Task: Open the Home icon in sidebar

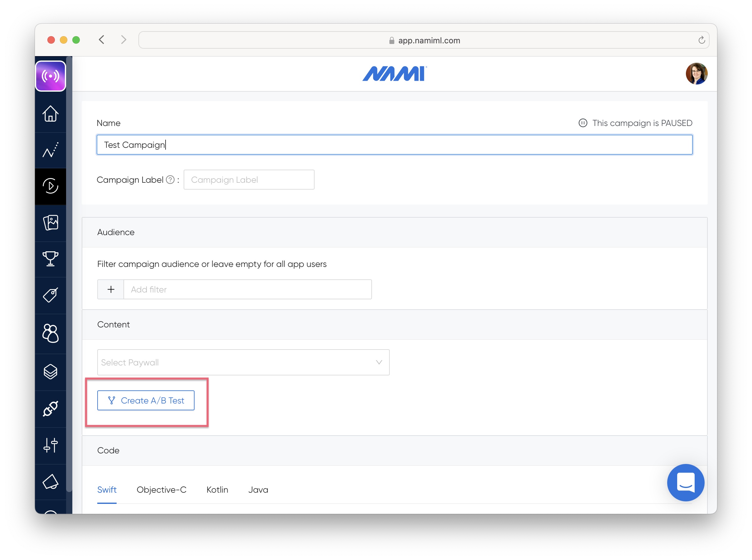Action: 51,113
